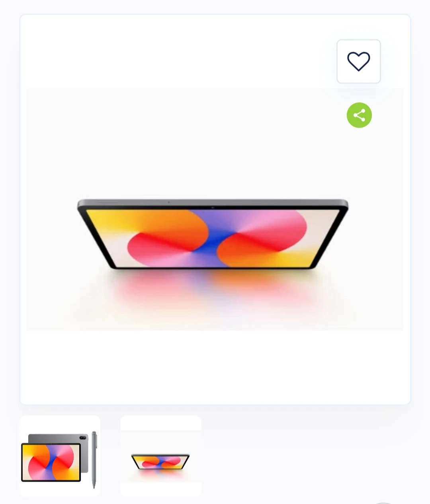Click the white wishlist button box

click(359, 61)
